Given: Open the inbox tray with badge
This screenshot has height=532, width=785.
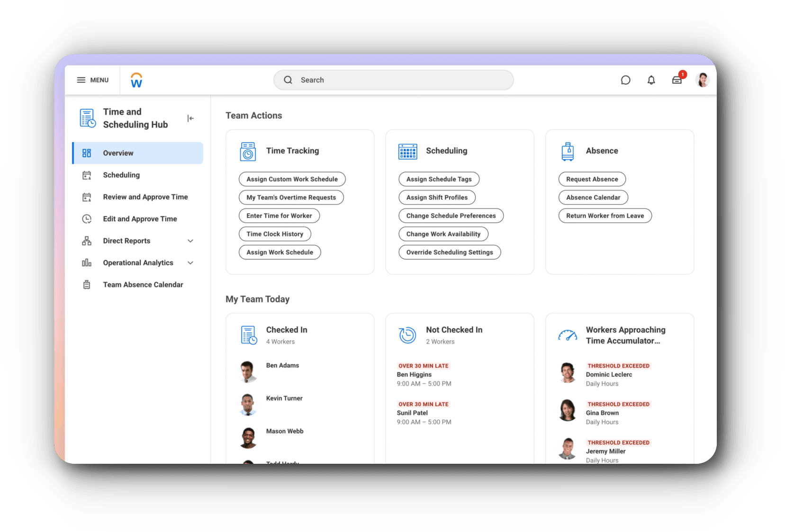Looking at the screenshot, I should [677, 80].
